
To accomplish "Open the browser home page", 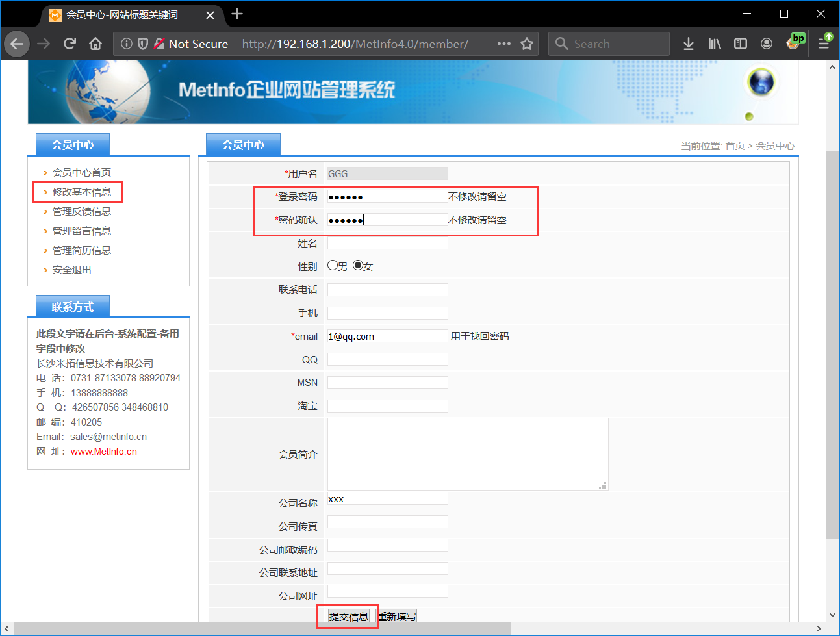I will pyautogui.click(x=95, y=44).
